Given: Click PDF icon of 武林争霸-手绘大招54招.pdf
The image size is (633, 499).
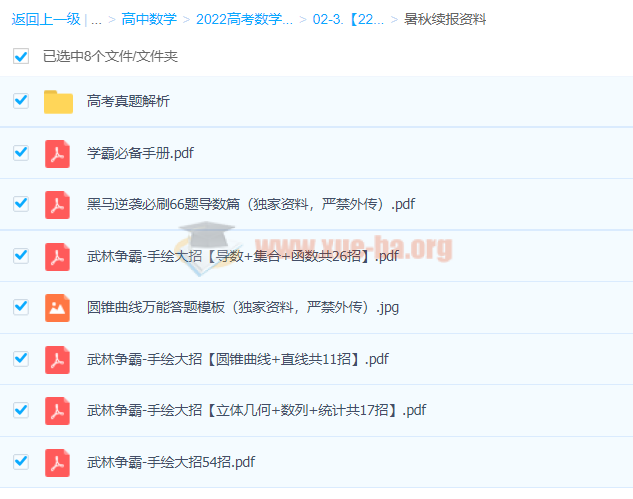Looking at the screenshot, I should coord(58,462).
